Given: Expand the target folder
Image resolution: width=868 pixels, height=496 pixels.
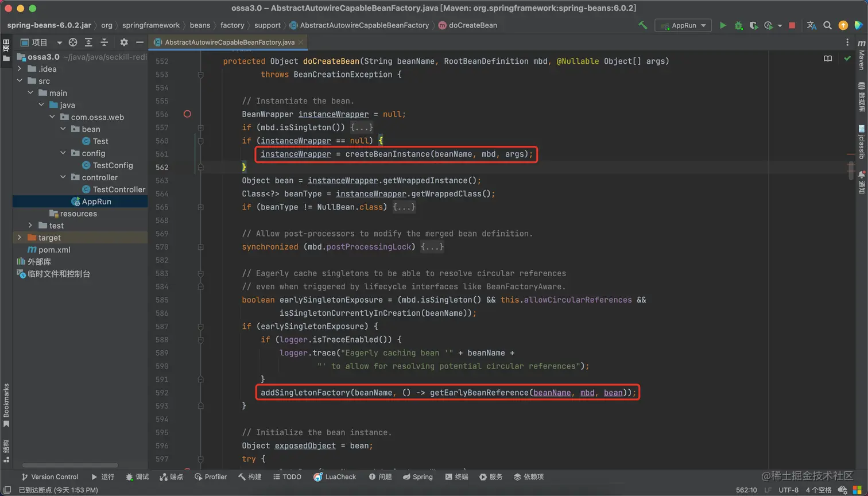Looking at the screenshot, I should (x=20, y=238).
